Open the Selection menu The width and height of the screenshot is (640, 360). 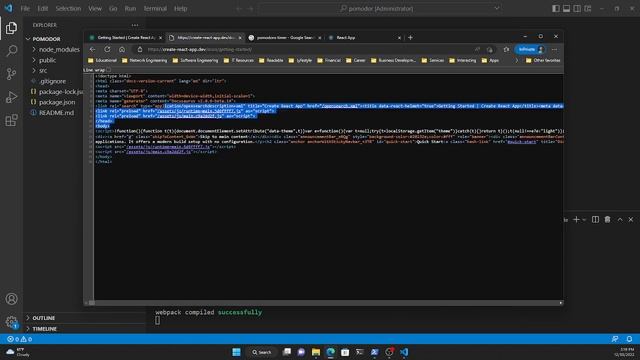68,8
